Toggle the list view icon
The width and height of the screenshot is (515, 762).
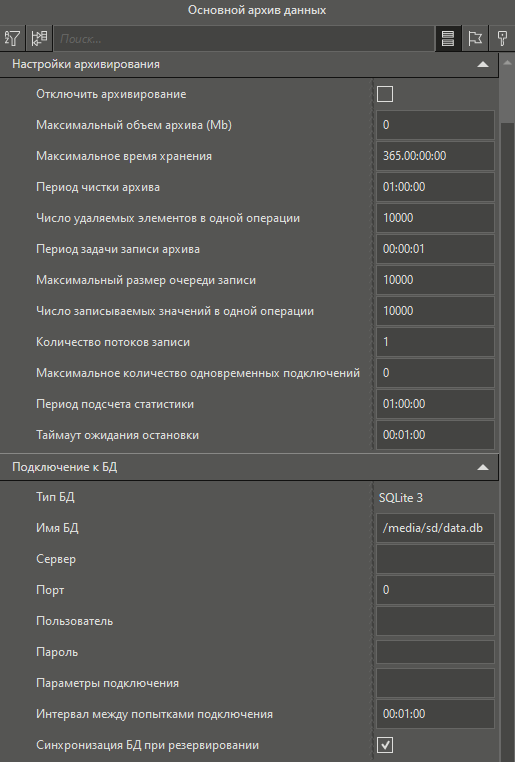coord(448,38)
